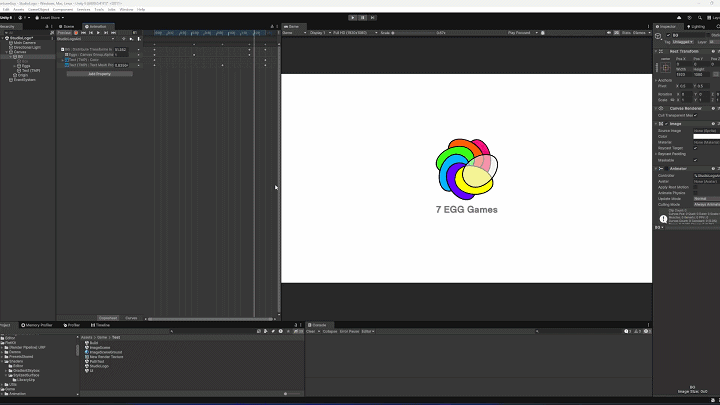Screen dimensions: 720x405
Task: Expand the Anchors section in the Rect Transform
Action: (656, 80)
